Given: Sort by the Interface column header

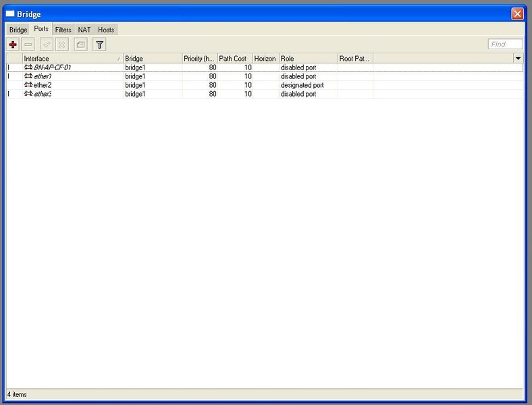Looking at the screenshot, I should click(73, 58).
